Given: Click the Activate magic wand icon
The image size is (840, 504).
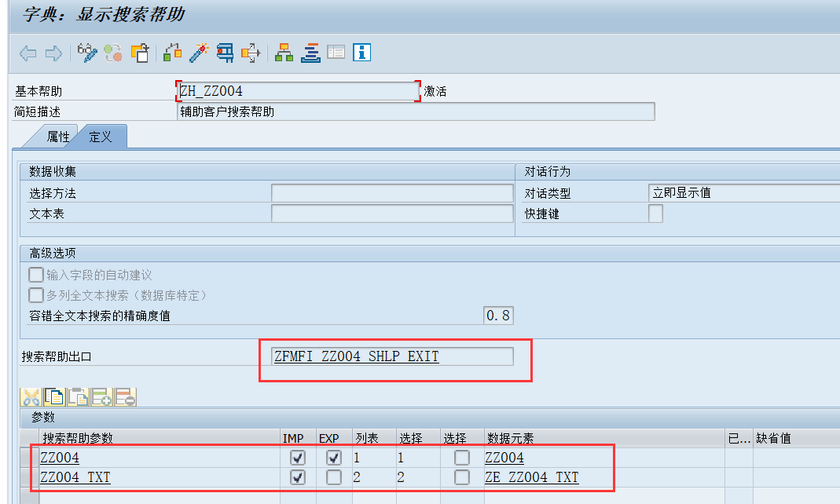Looking at the screenshot, I should (196, 53).
